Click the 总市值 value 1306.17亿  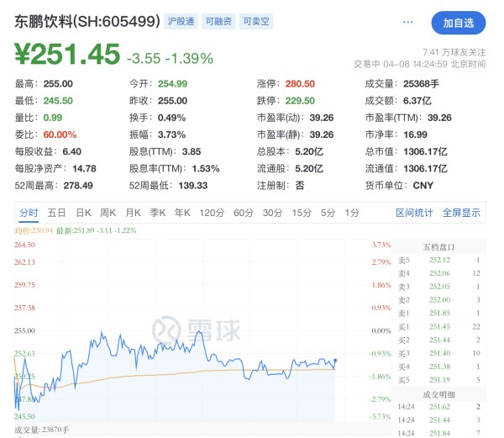(x=425, y=152)
